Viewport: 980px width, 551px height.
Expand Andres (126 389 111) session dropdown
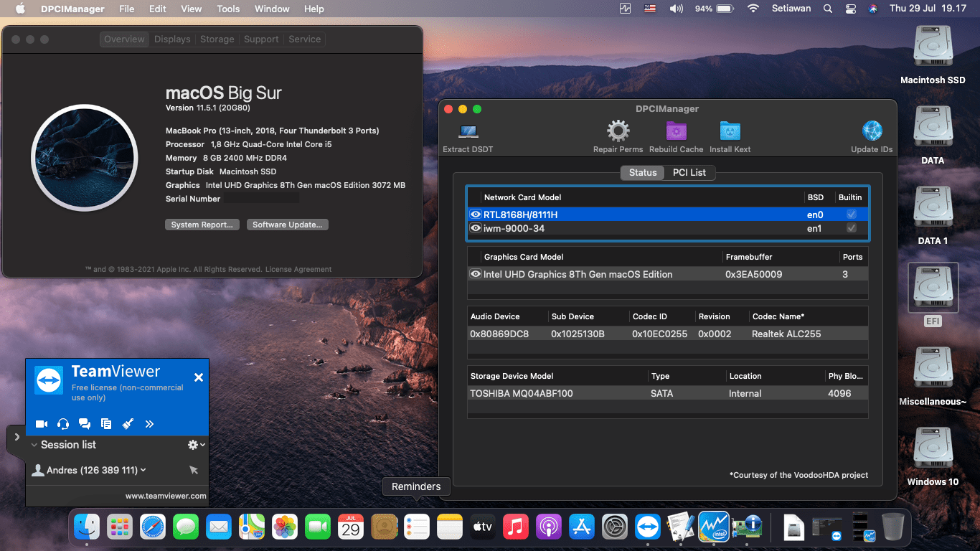pos(143,470)
